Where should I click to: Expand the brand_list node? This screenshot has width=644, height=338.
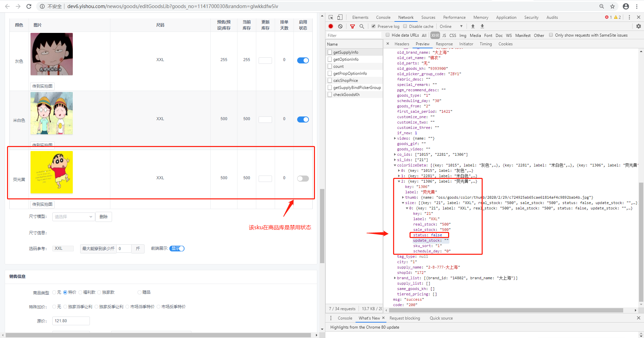pos(395,278)
